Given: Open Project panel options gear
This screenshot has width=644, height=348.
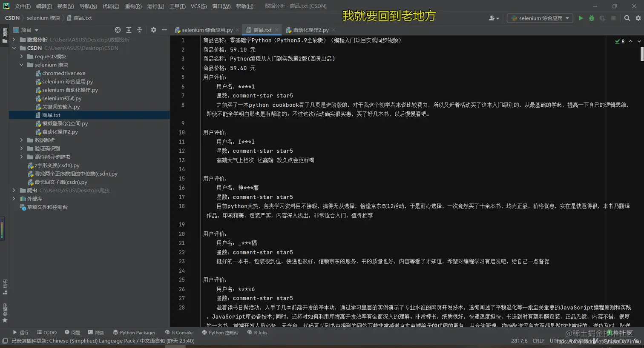Looking at the screenshot, I should pyautogui.click(x=154, y=30).
